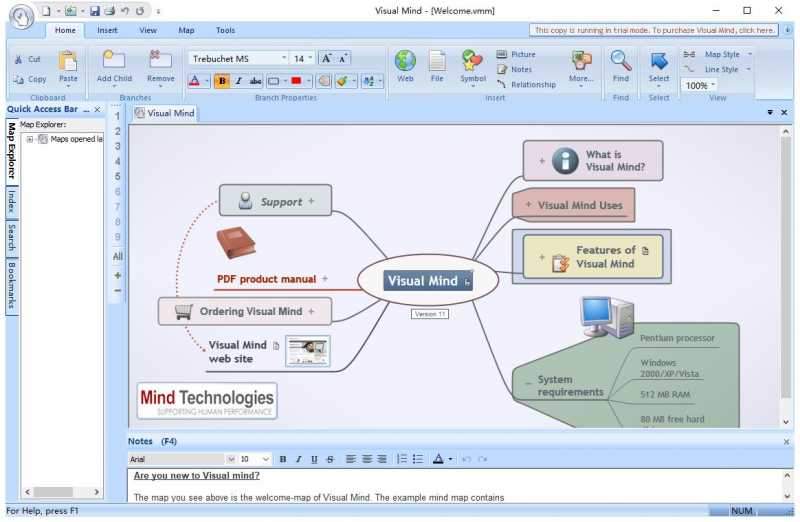Expand the Support branch plus sign
This screenshot has width=800, height=522.
(x=311, y=201)
